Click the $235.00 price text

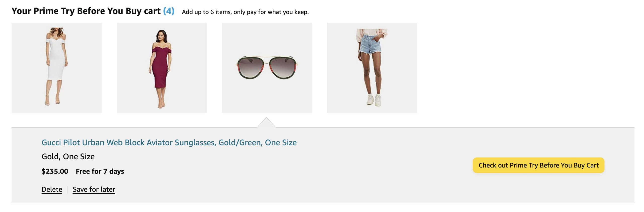(x=55, y=171)
